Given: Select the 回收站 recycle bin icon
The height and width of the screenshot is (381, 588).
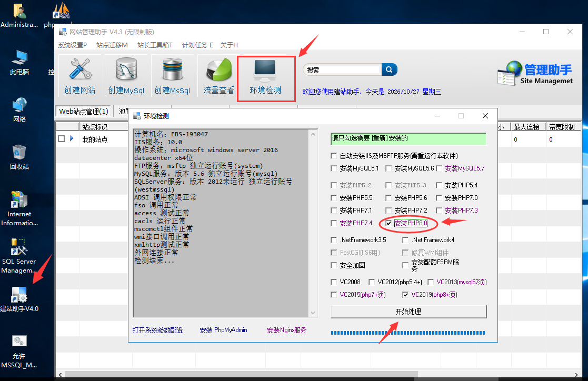Looking at the screenshot, I should [x=19, y=157].
